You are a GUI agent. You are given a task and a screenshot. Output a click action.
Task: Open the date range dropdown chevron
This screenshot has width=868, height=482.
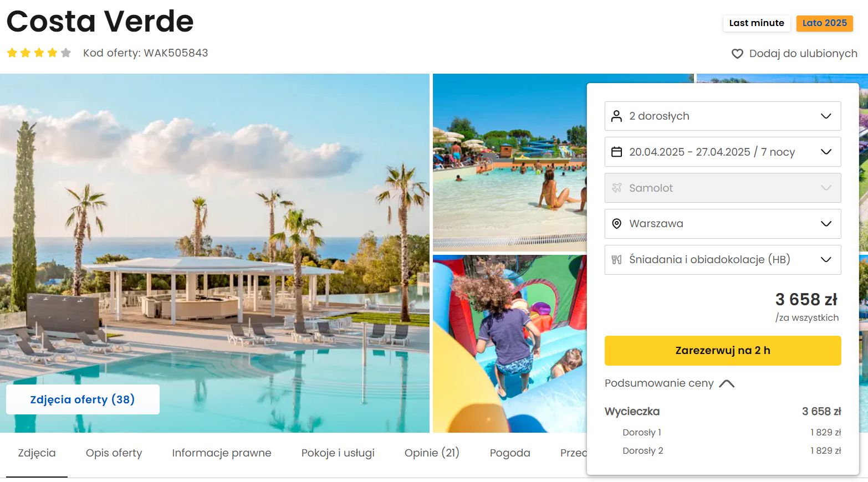pos(826,152)
